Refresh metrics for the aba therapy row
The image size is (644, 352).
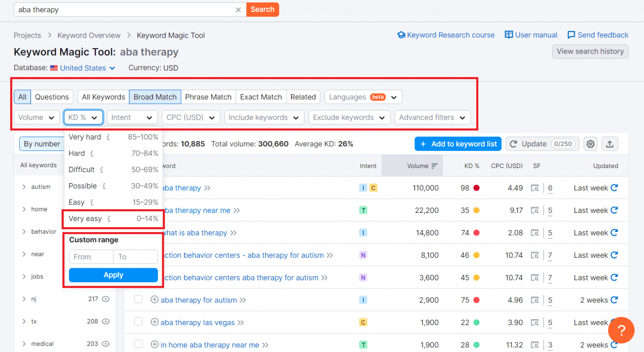tap(615, 188)
